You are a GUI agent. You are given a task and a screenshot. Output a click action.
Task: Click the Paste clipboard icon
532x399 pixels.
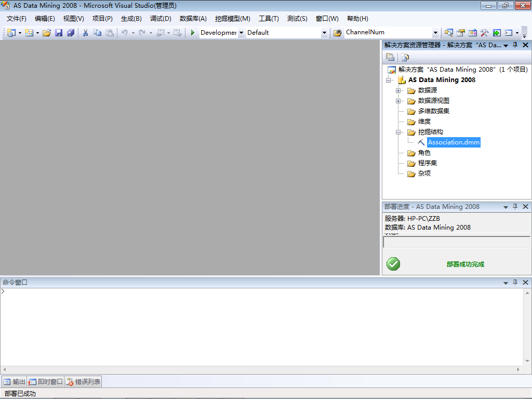coord(109,33)
